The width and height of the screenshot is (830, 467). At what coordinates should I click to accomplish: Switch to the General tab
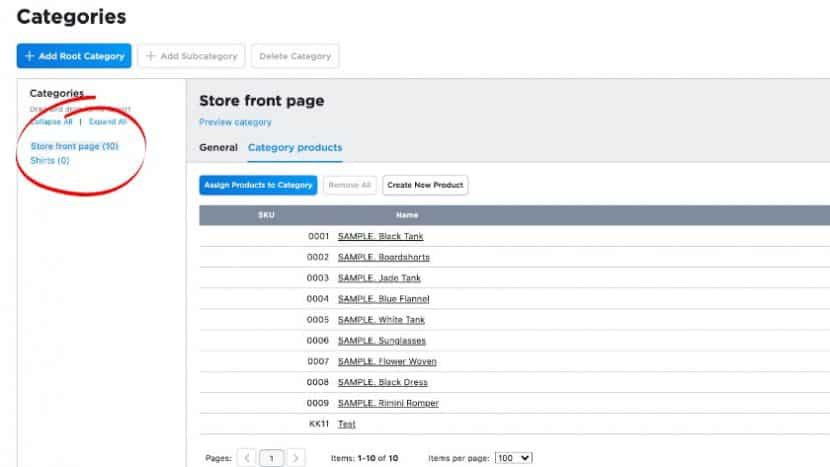tap(218, 148)
